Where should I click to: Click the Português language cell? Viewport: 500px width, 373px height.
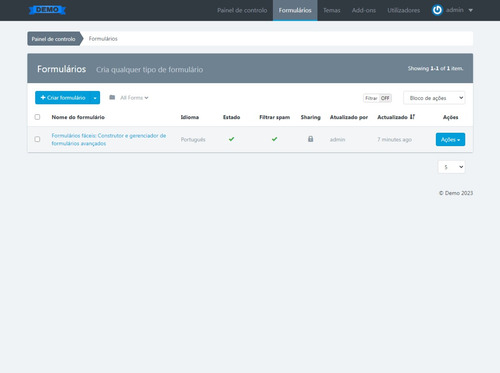coord(193,139)
